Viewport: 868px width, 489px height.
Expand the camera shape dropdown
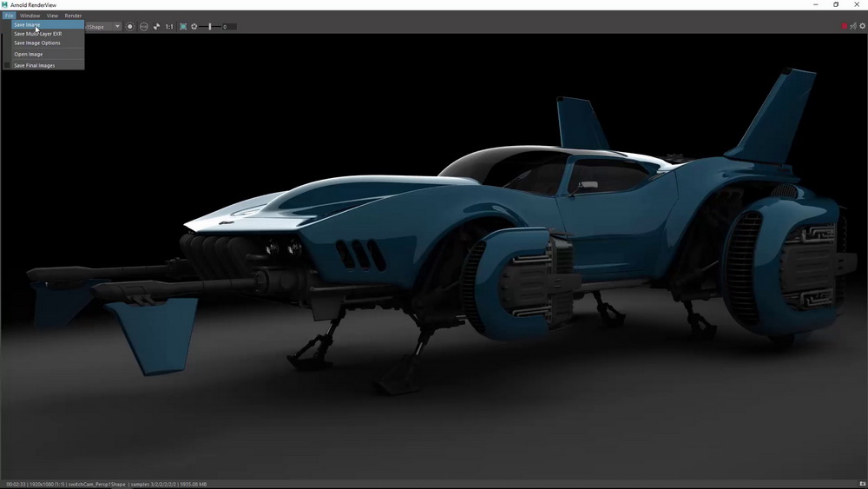(x=117, y=27)
